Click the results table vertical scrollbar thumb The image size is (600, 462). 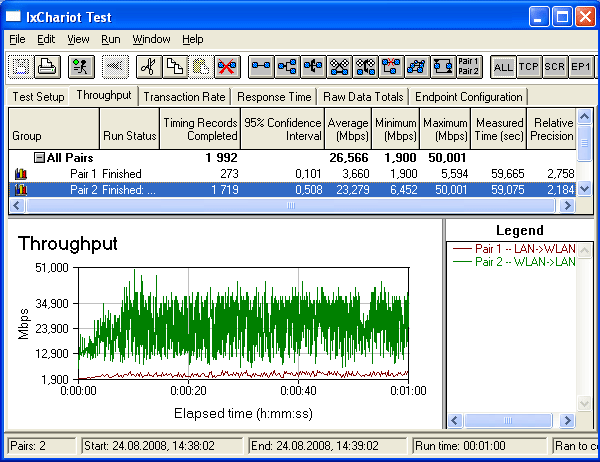pos(584,143)
